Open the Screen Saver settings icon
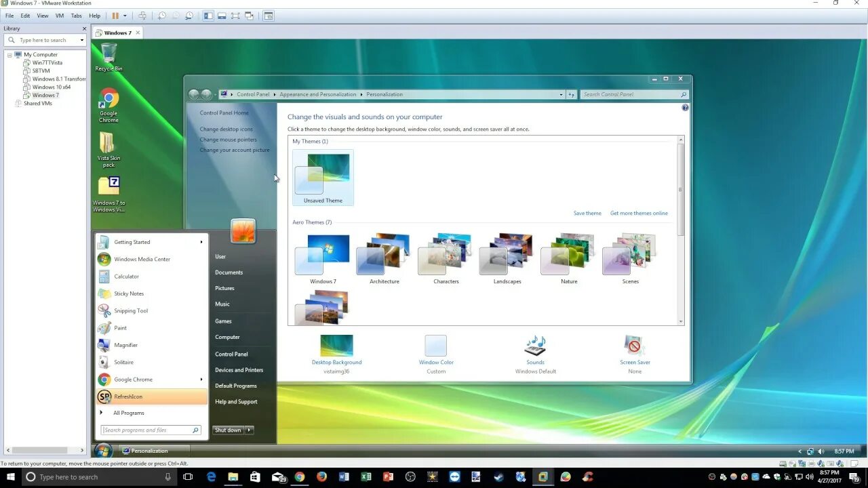Screen dimensions: 868x488 click(635, 346)
